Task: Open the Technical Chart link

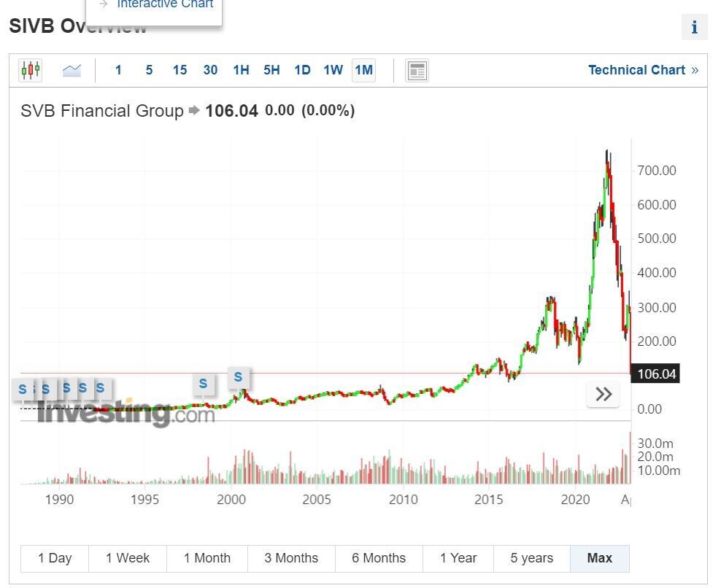Action: (x=642, y=70)
